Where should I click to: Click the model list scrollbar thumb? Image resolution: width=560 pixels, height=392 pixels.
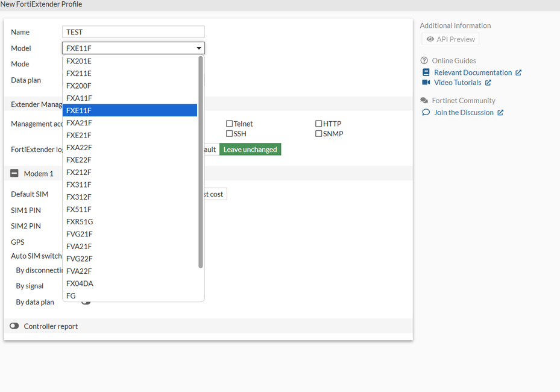[x=200, y=162]
